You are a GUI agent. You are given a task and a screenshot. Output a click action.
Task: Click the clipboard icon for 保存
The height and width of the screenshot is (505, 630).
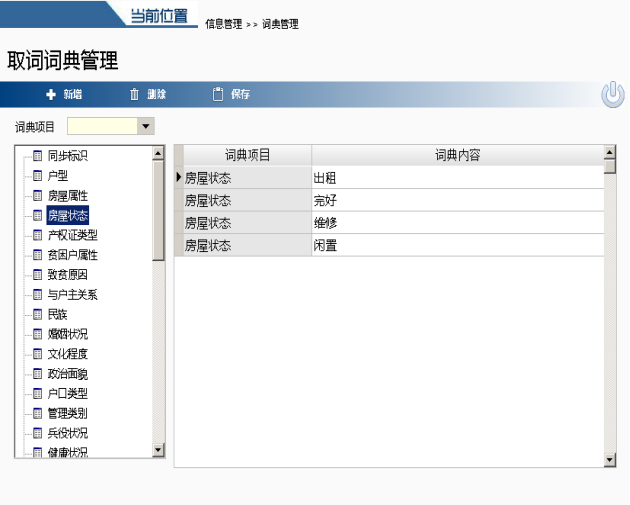(x=218, y=94)
